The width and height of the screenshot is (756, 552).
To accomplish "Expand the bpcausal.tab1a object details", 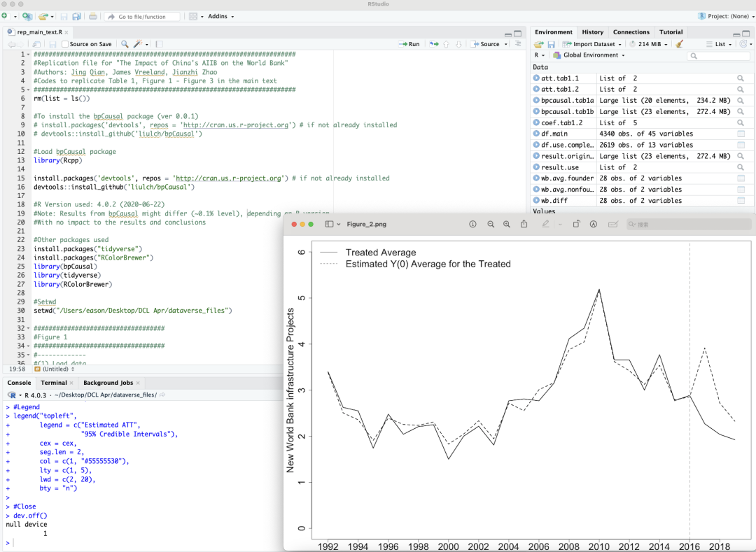I will click(x=536, y=100).
